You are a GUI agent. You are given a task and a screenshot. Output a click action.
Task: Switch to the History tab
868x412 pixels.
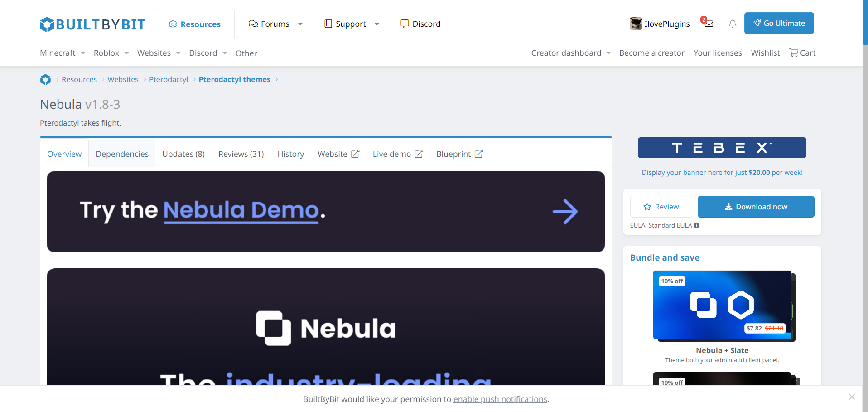pyautogui.click(x=291, y=154)
